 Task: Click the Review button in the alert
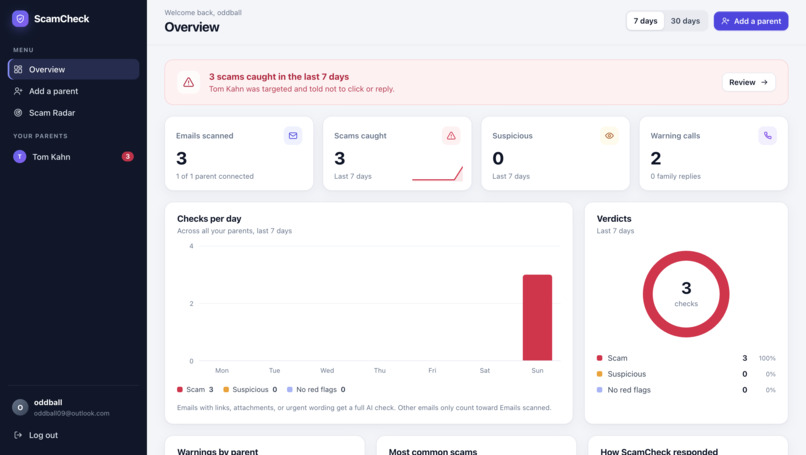(x=748, y=82)
